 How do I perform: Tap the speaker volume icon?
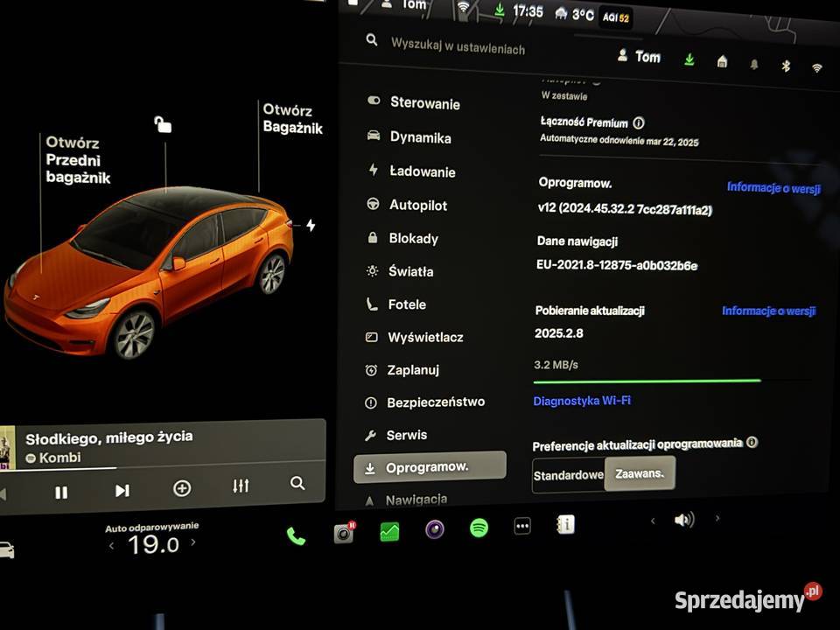[x=684, y=519]
